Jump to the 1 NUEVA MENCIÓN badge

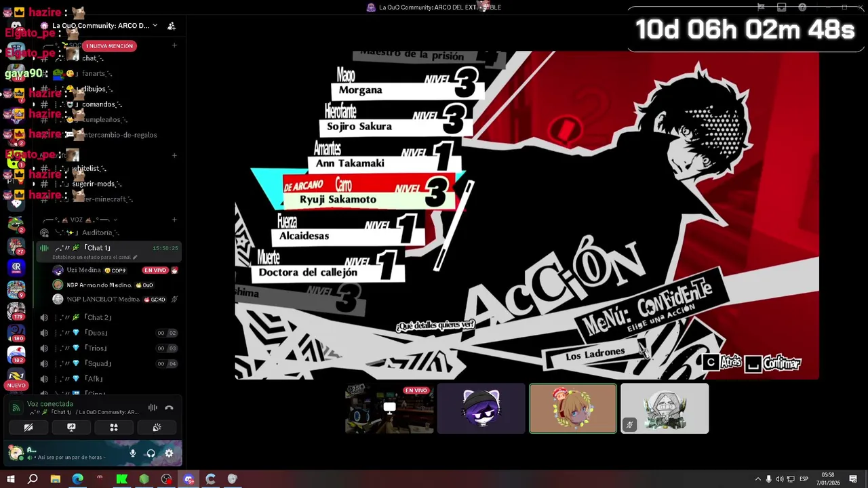(109, 45)
